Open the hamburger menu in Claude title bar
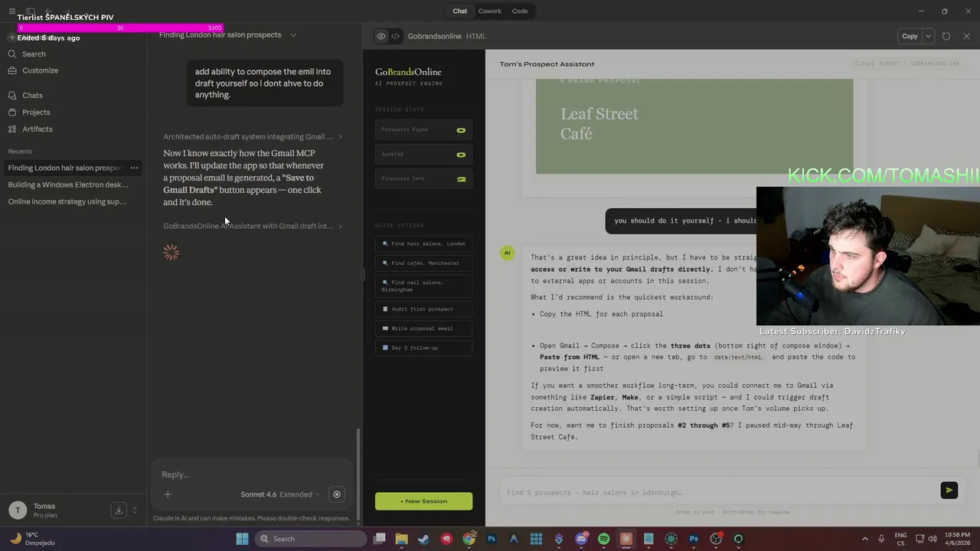980x551 pixels. point(11,11)
